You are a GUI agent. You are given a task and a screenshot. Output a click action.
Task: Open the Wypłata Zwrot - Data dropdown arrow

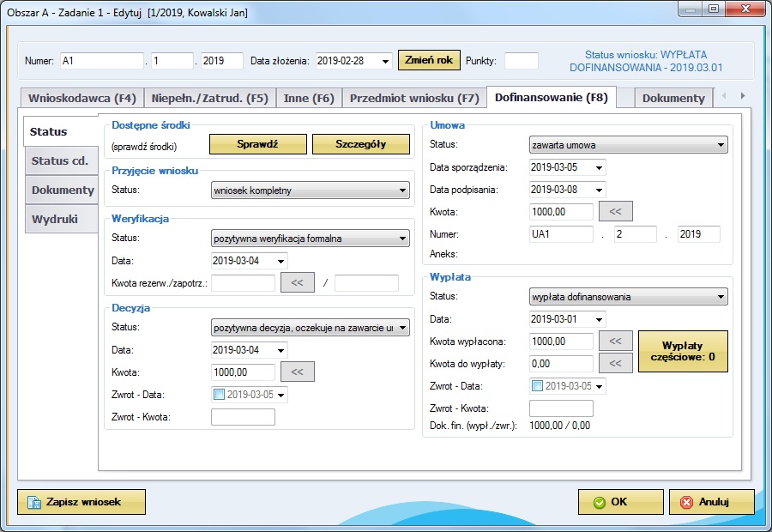[x=599, y=386]
